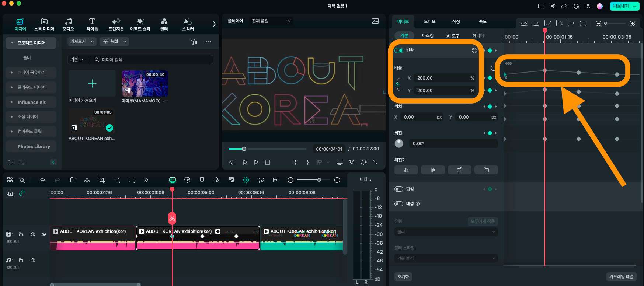
Task: Lock the 비디오 1 track
Action: tap(21, 234)
